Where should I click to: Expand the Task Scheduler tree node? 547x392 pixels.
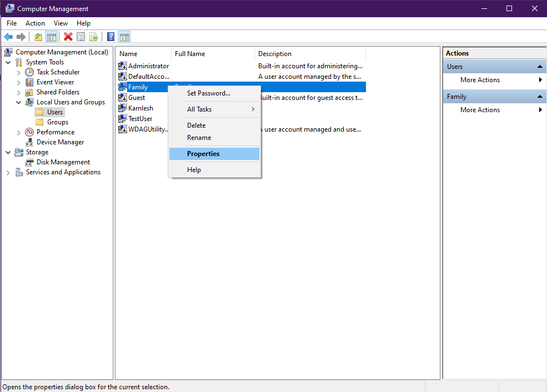(x=19, y=72)
